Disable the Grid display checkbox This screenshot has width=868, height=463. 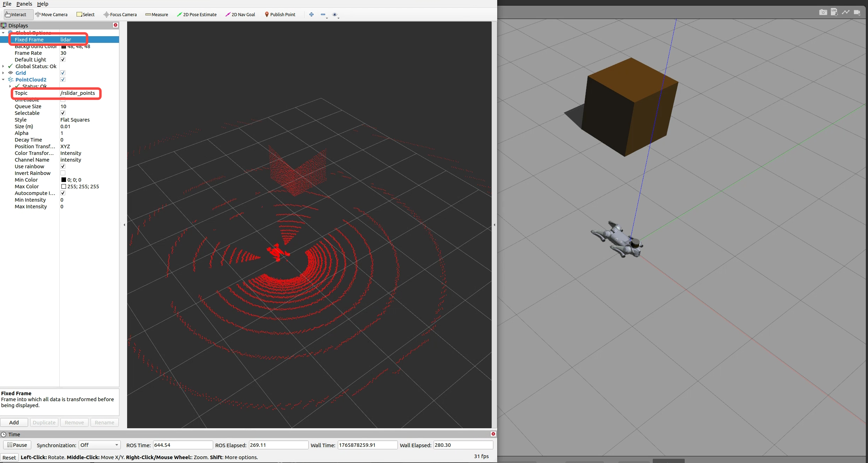tap(63, 73)
